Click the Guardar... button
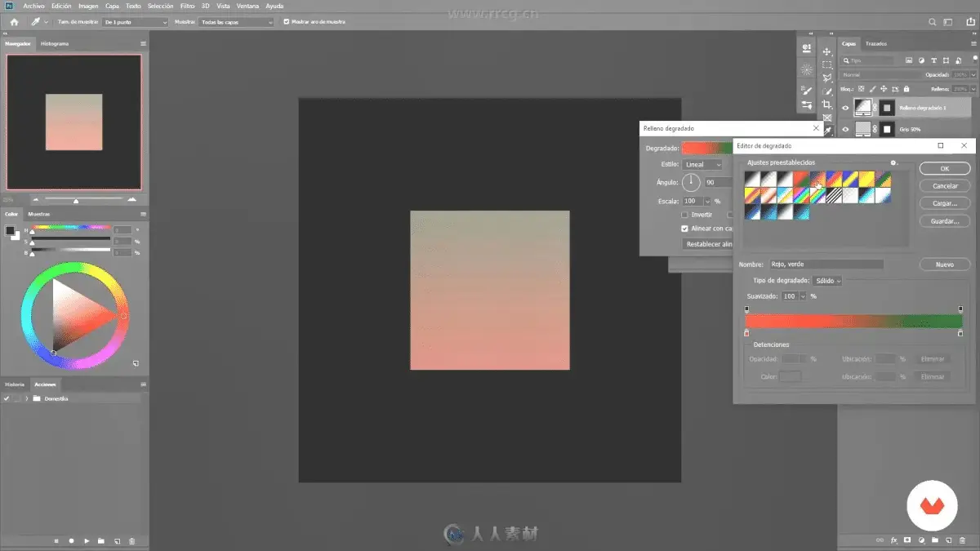This screenshot has width=980, height=551. tap(944, 220)
